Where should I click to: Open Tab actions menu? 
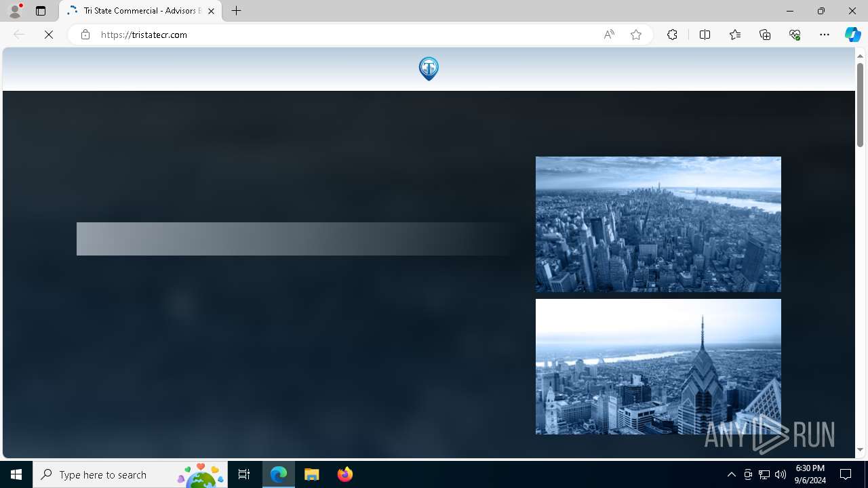[x=41, y=11]
